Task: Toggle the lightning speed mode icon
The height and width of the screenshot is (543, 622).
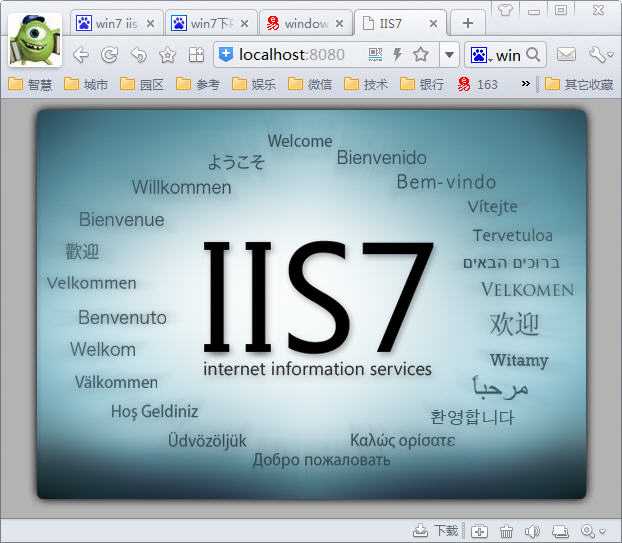Action: (x=397, y=54)
